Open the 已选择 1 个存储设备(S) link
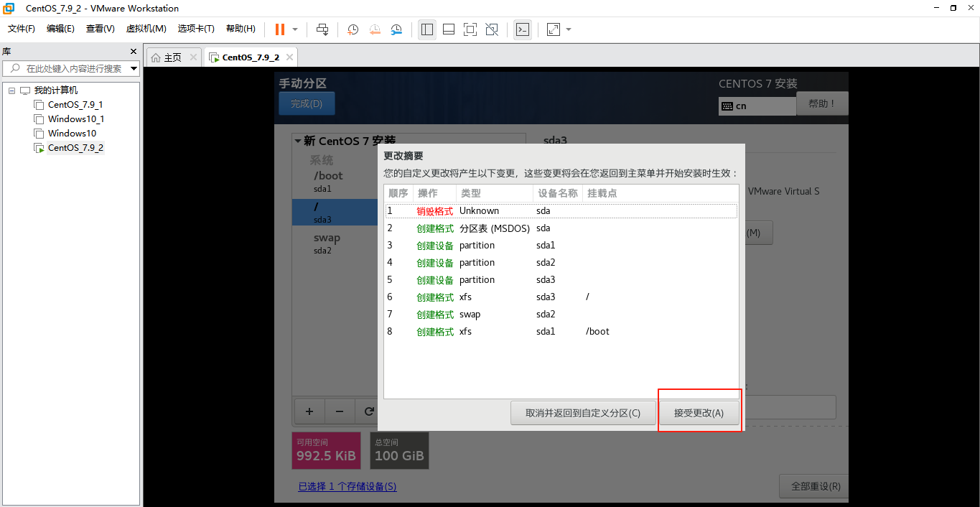Image resolution: width=980 pixels, height=507 pixels. click(347, 487)
